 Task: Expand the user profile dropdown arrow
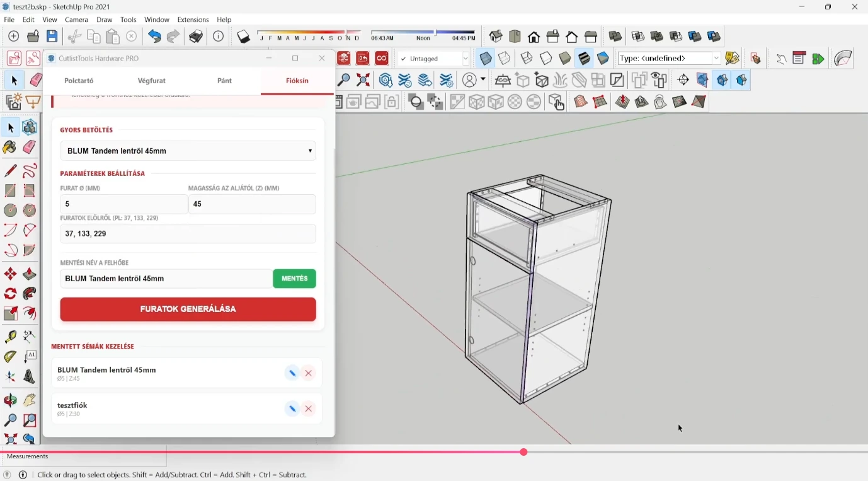click(x=483, y=79)
